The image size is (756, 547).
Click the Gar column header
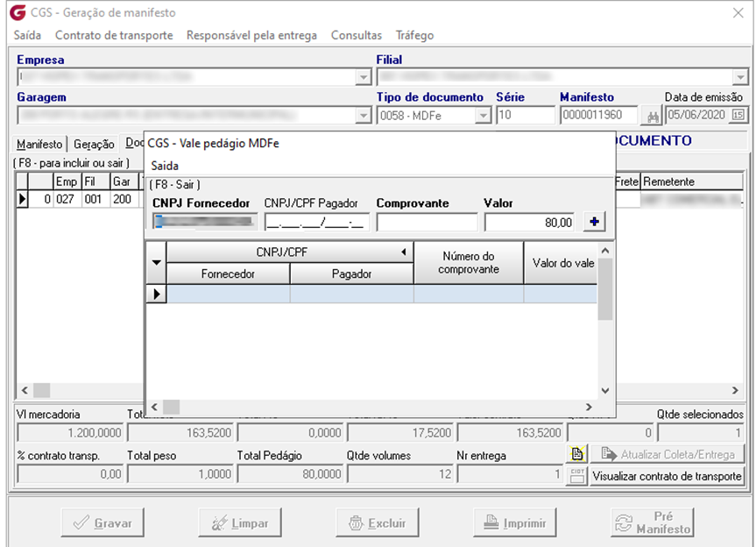(124, 181)
